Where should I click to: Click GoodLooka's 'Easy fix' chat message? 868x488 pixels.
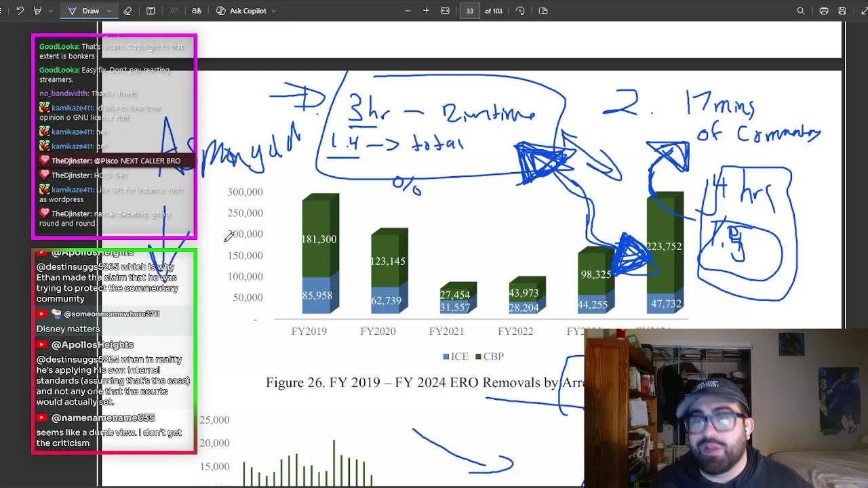coord(104,75)
